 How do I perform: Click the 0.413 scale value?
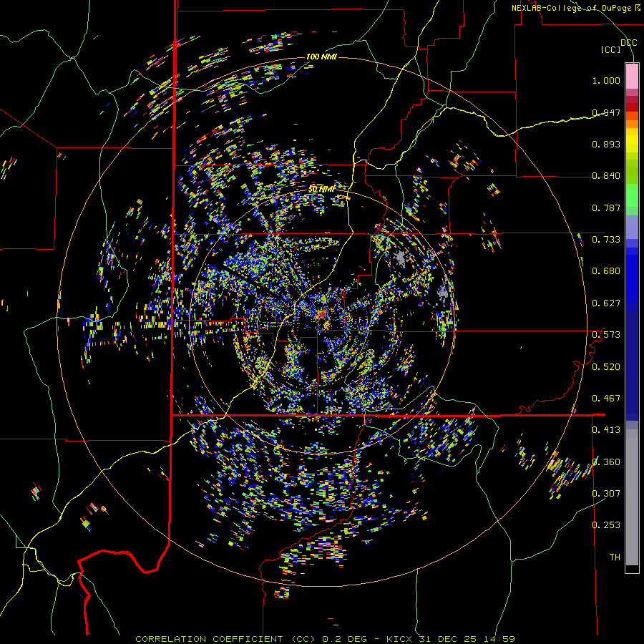point(606,430)
